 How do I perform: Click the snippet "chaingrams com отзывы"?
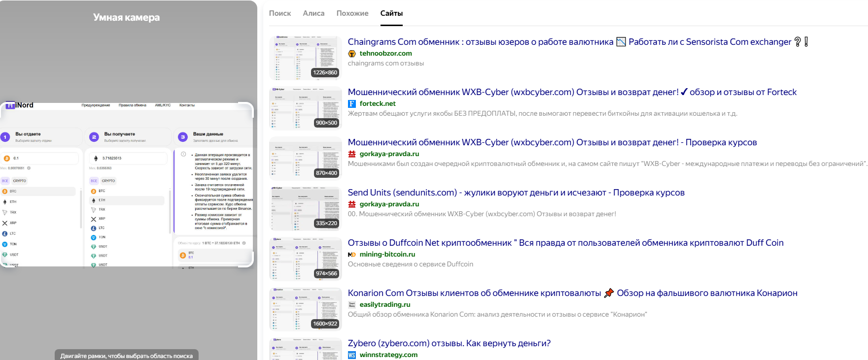click(386, 64)
